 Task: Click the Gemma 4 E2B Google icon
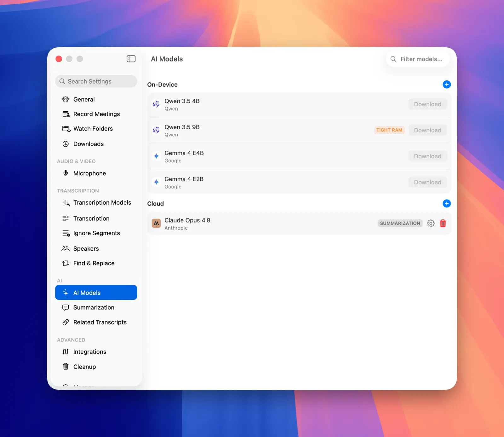[x=156, y=182]
